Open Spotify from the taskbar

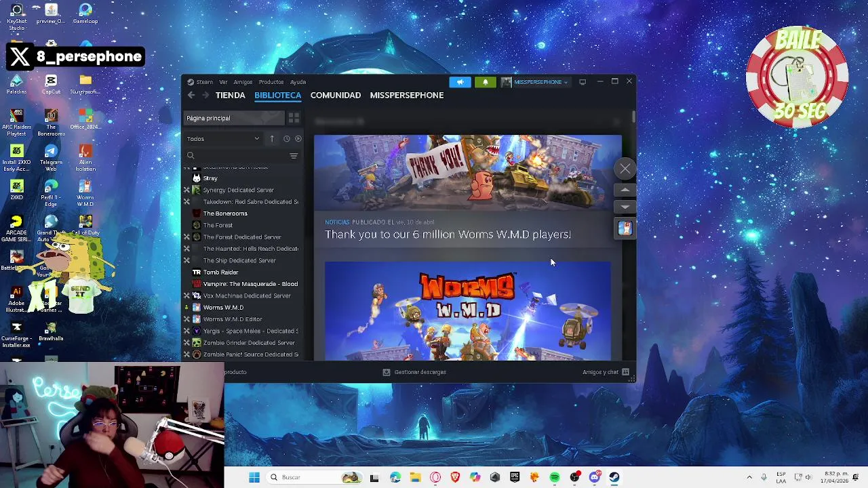(555, 477)
